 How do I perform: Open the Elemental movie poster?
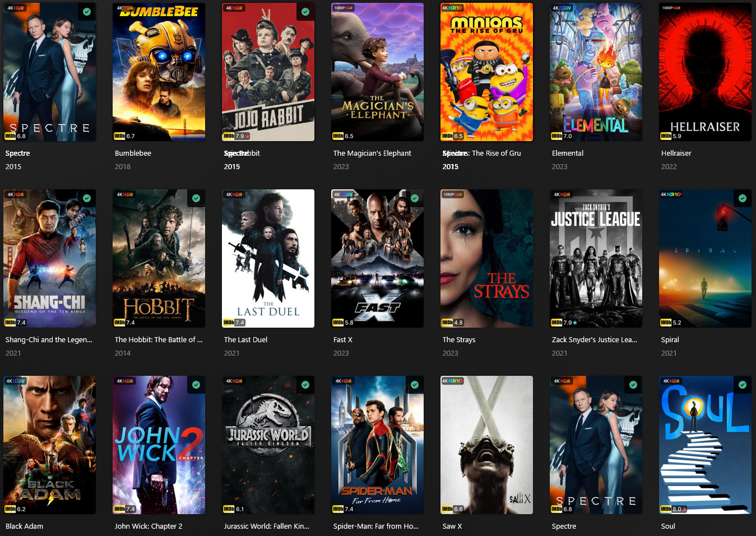(x=596, y=72)
